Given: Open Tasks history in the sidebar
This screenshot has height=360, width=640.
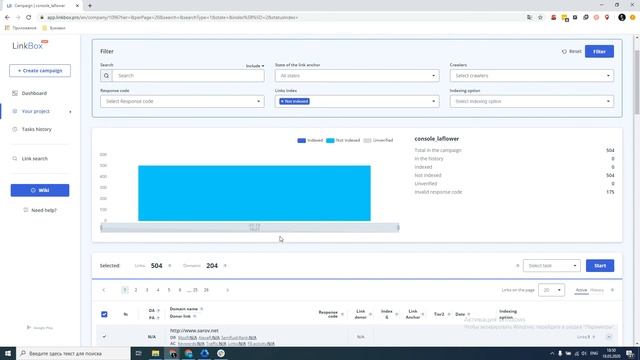Looking at the screenshot, I should pyautogui.click(x=37, y=129).
